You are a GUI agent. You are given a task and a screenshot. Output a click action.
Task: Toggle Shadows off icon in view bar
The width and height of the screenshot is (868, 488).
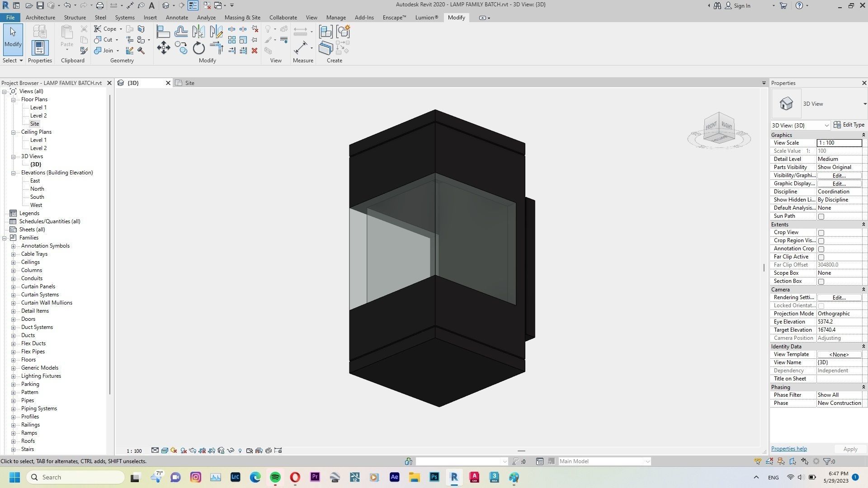184,450
